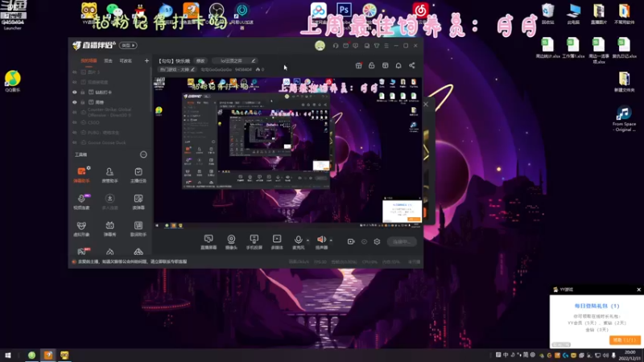Add the 手机投屏 phone mirroring source
The height and width of the screenshot is (362, 644).
[254, 242]
